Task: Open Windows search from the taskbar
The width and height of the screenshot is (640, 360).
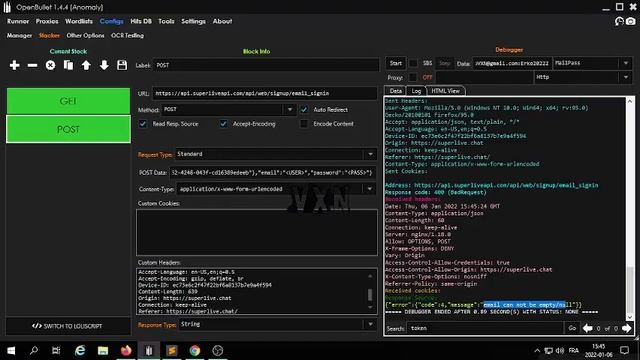Action: click(34, 351)
